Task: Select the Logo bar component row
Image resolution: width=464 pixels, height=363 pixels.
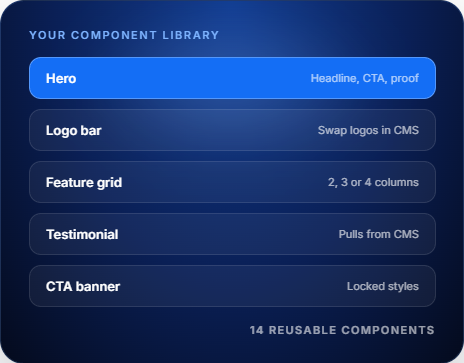Action: point(232,130)
